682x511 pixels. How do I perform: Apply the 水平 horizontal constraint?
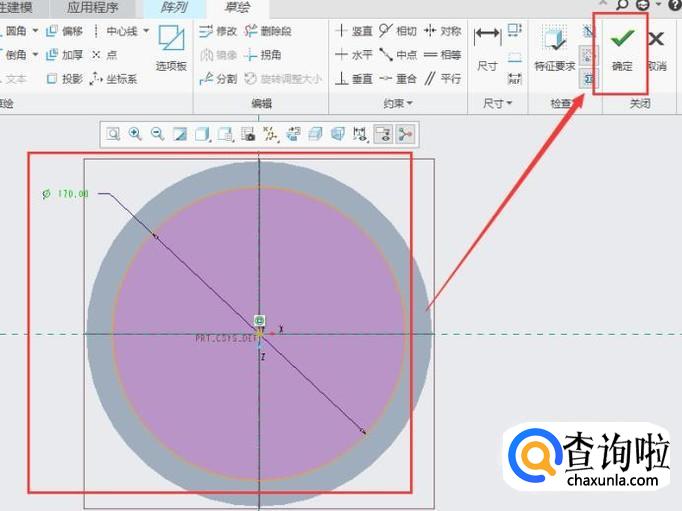tap(354, 55)
